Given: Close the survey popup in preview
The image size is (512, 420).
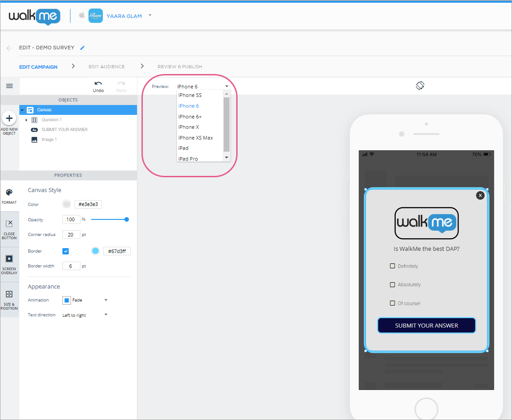Looking at the screenshot, I should (x=480, y=196).
